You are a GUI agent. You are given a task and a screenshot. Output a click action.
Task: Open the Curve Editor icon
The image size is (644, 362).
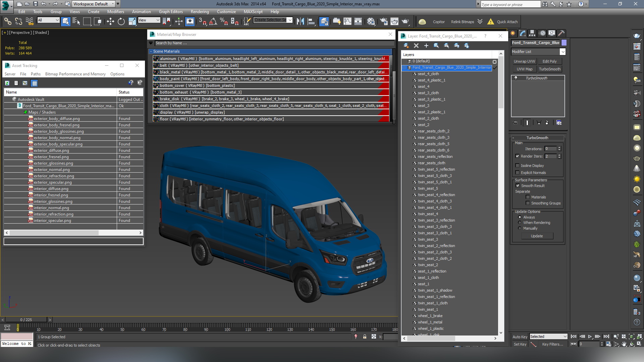coord(347,21)
